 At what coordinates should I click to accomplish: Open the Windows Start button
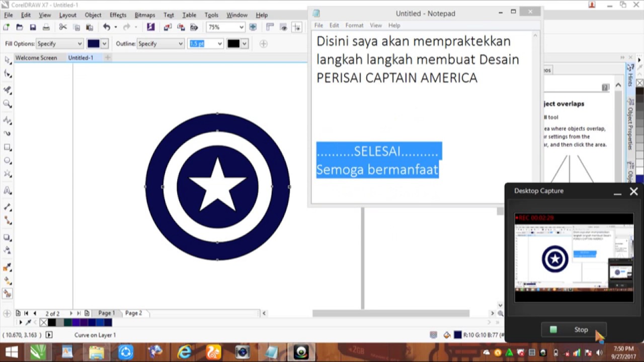11,352
